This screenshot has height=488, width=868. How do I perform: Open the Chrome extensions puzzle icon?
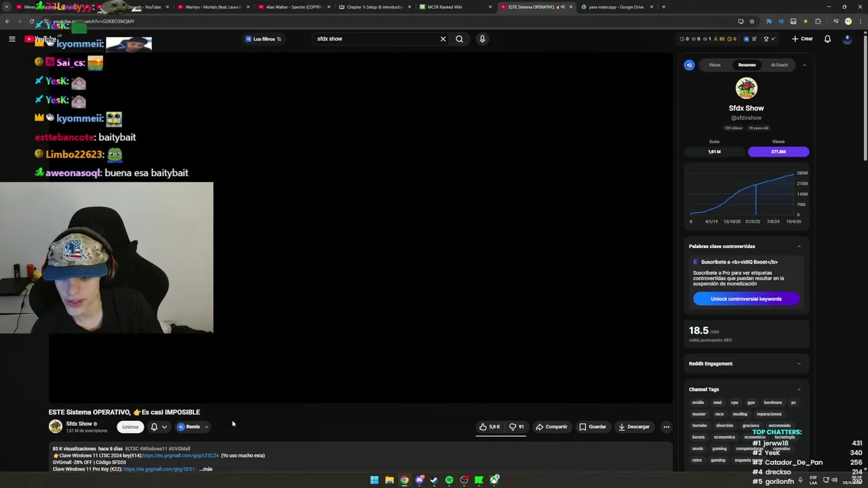[818, 21]
